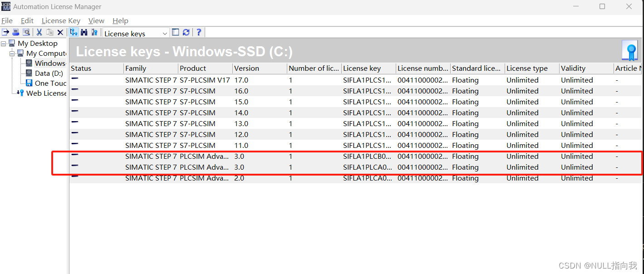This screenshot has width=644, height=274.
Task: Collapse the My Computer tree node
Action: 12,54
